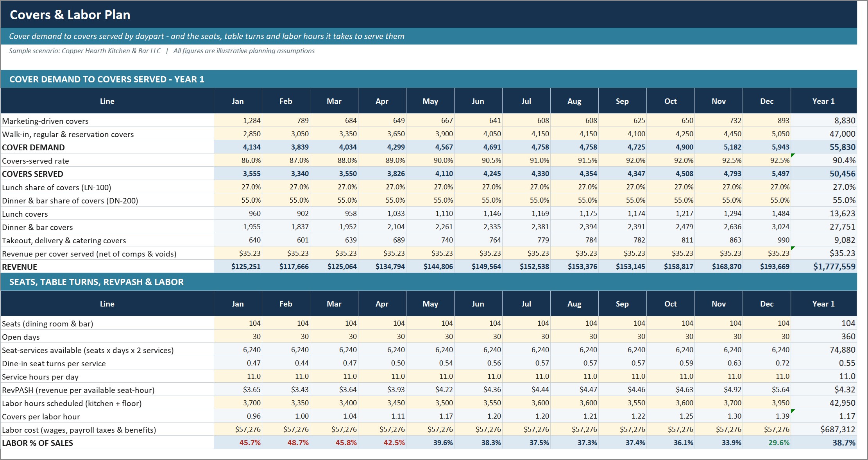The image size is (868, 460).
Task: Select January marketing-driven covers value 1,284
Action: point(238,121)
